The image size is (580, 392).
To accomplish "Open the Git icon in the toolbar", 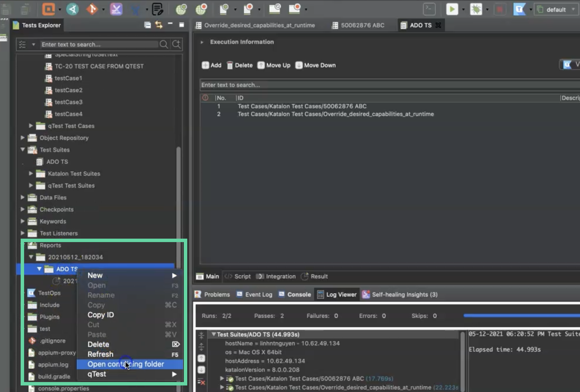I will click(92, 9).
